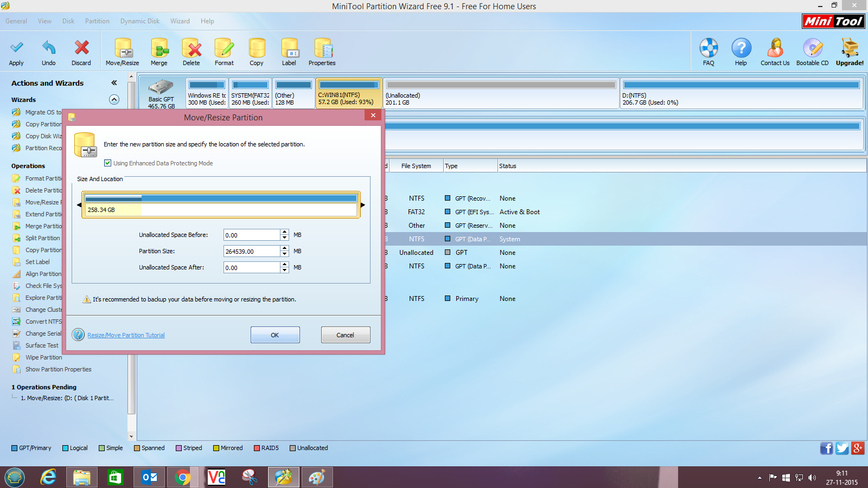The width and height of the screenshot is (868, 488).
Task: Decrease Partition Size value
Action: coord(284,254)
